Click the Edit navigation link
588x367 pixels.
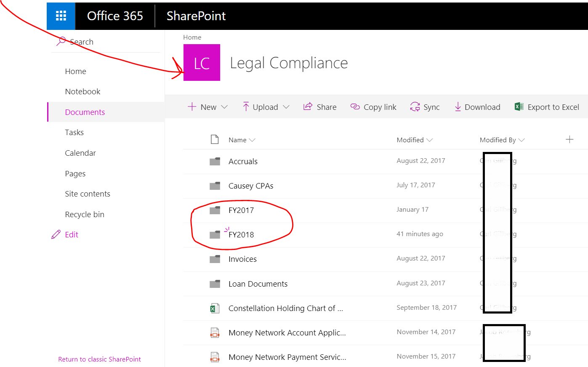tap(72, 234)
